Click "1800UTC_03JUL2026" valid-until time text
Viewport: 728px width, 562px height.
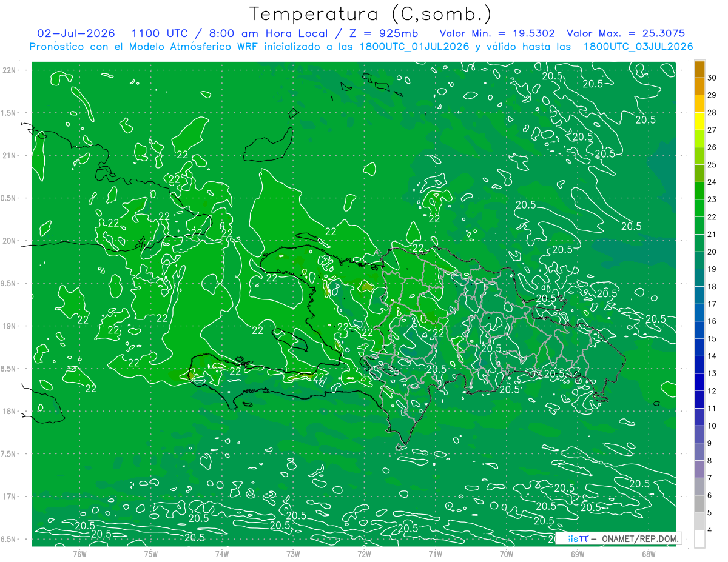click(x=638, y=47)
